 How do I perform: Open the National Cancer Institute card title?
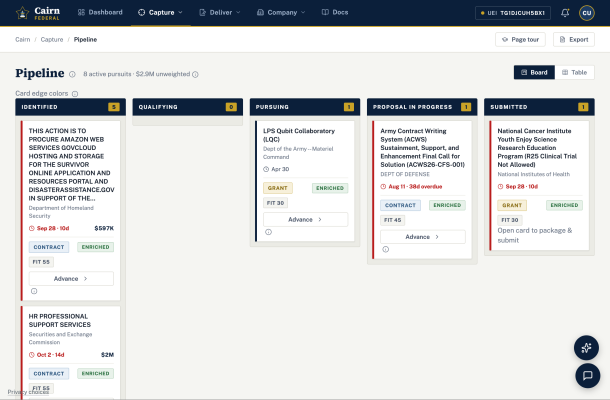pos(537,148)
